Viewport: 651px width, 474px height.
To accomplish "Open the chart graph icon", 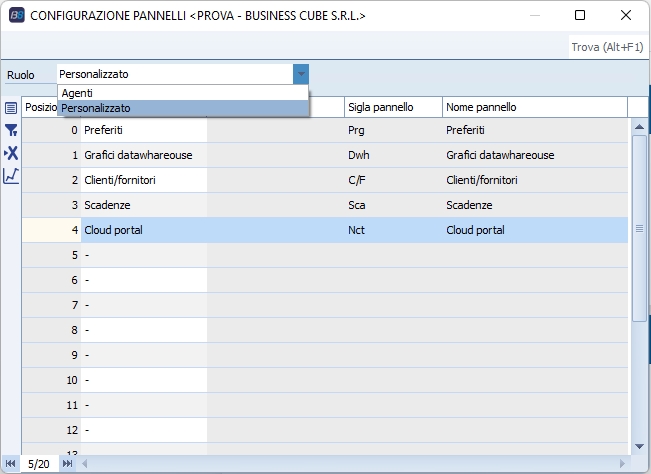I will click(11, 176).
